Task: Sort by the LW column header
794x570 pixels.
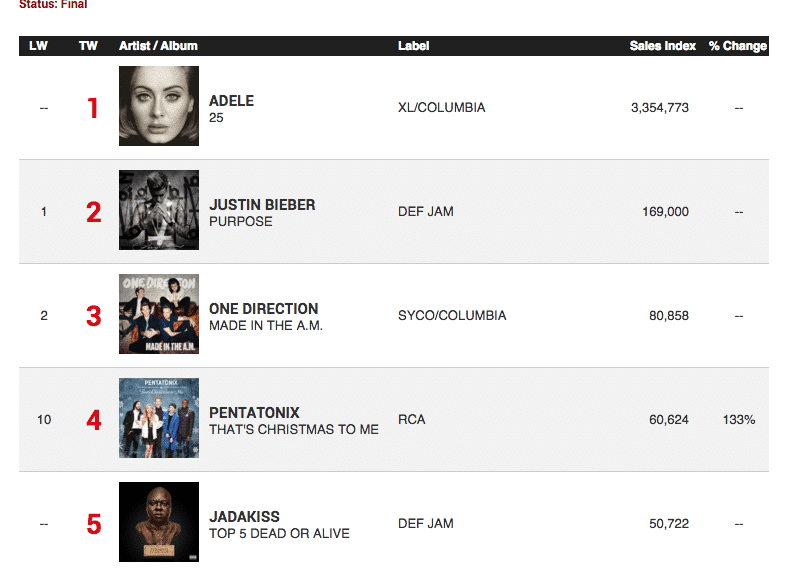Action: (x=38, y=46)
